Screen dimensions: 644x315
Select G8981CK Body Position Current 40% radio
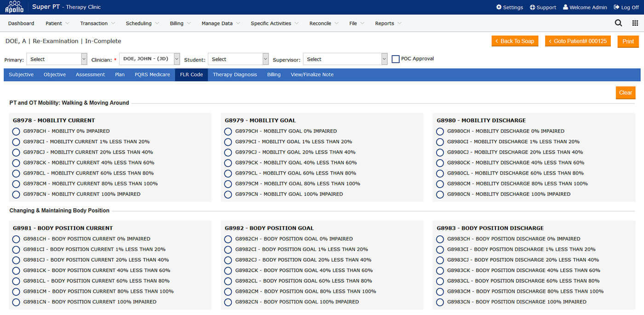tap(16, 271)
